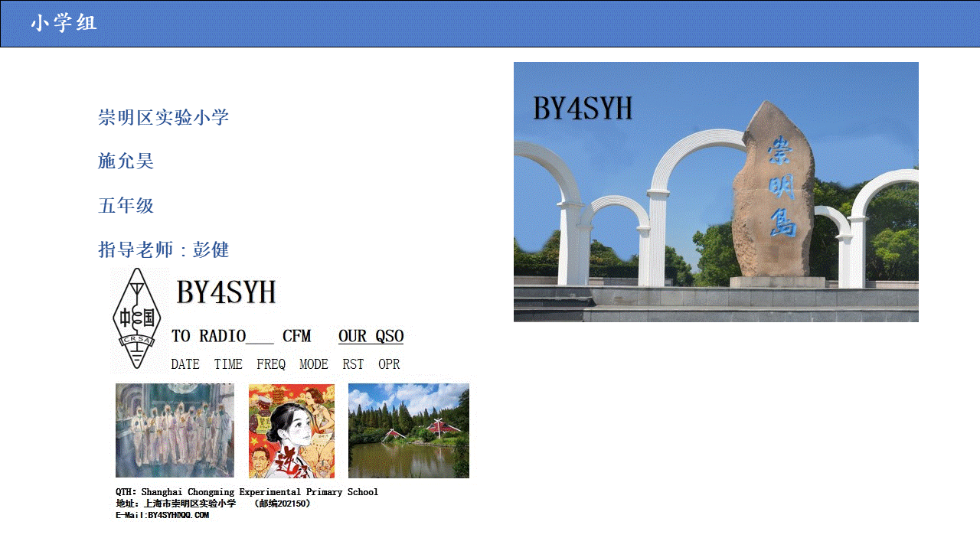Click the DATE column heading
The height and width of the screenshot is (551, 980).
click(x=185, y=364)
